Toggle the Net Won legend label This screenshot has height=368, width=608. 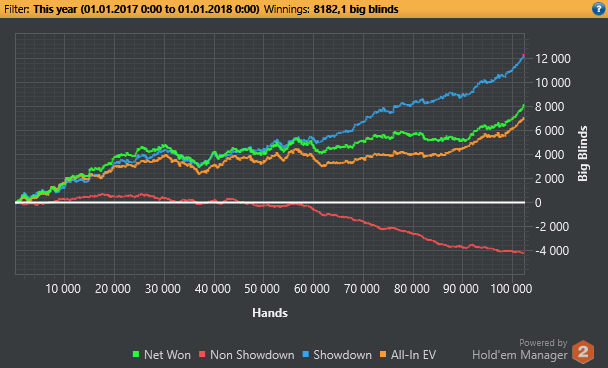pos(167,355)
